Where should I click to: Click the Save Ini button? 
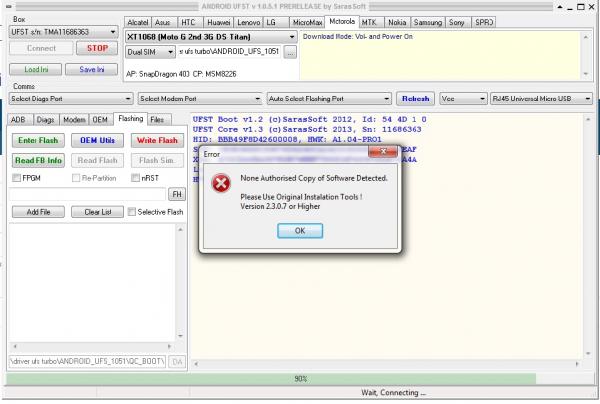(92, 69)
